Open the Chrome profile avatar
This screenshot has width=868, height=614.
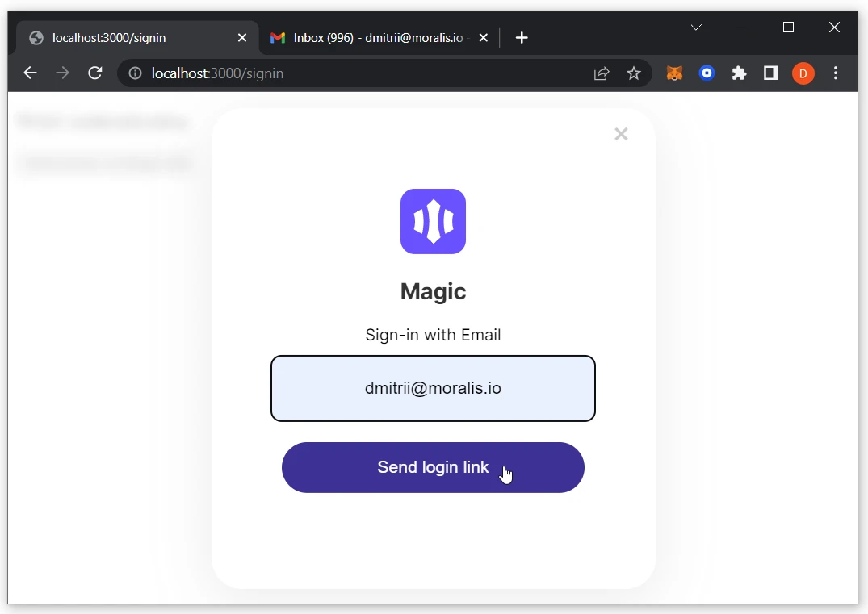pos(803,73)
